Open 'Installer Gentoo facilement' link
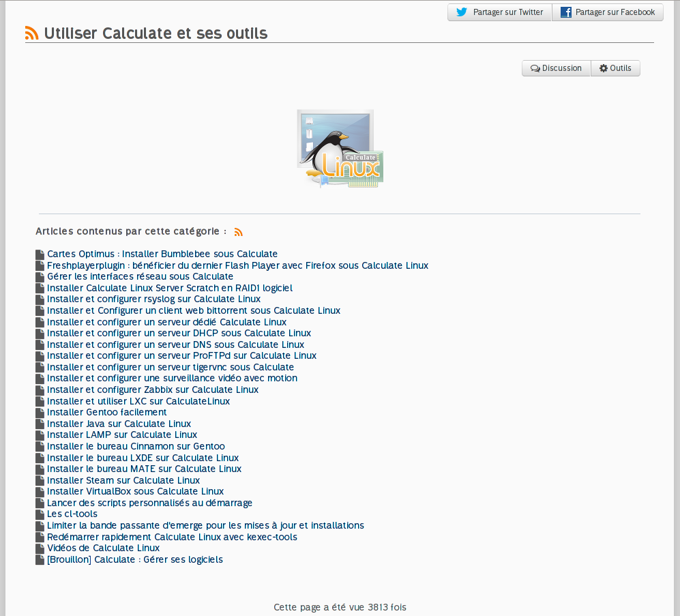Screen dimensions: 680x616 (x=106, y=412)
